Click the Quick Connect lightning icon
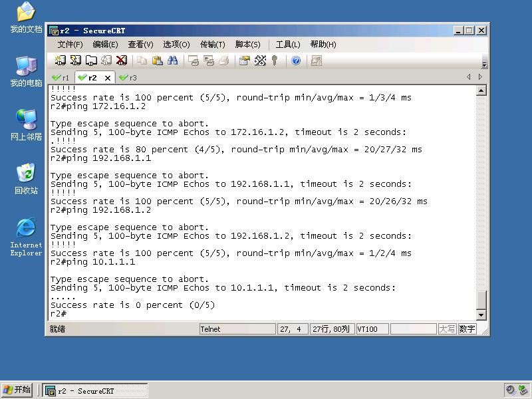This screenshot has height=399, width=532. click(76, 61)
